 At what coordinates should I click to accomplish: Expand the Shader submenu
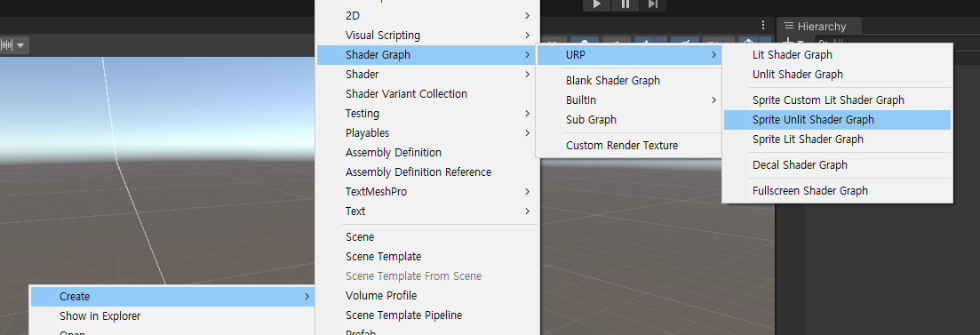pos(427,75)
